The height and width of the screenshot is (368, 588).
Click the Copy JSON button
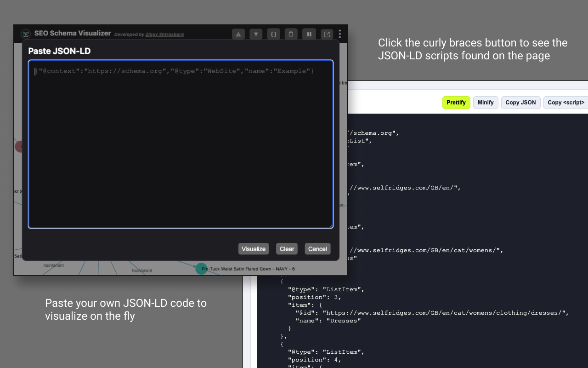pos(520,103)
